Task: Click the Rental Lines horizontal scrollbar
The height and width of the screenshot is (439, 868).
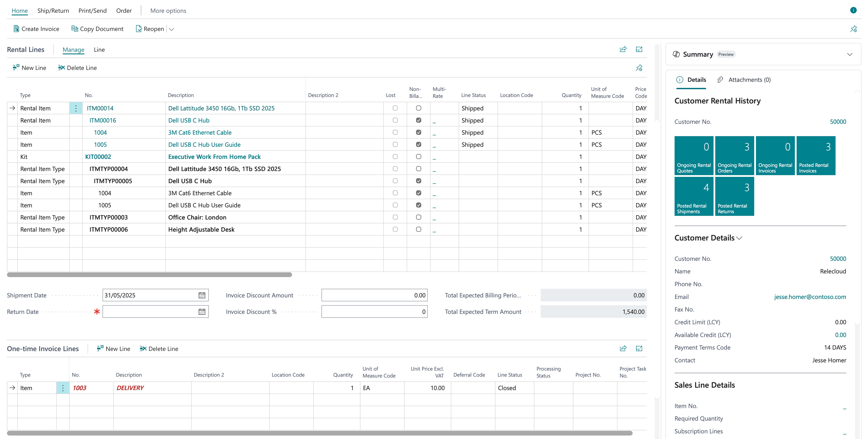Action: 149,275
